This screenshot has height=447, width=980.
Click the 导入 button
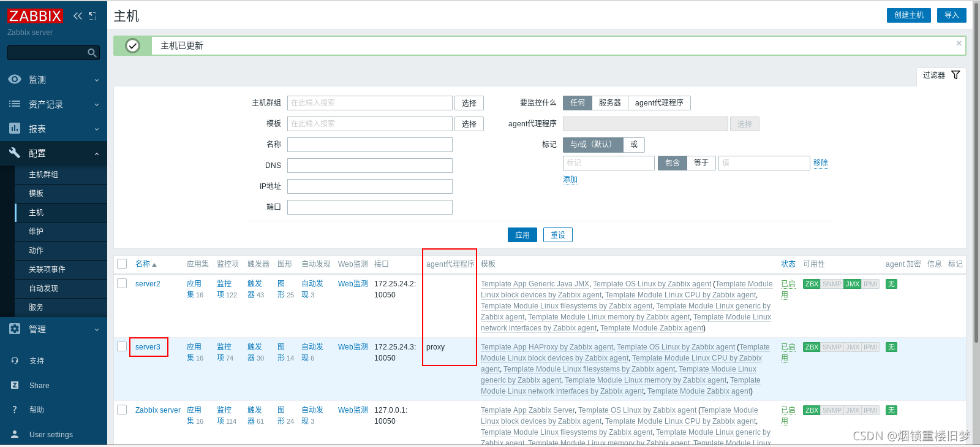[952, 15]
